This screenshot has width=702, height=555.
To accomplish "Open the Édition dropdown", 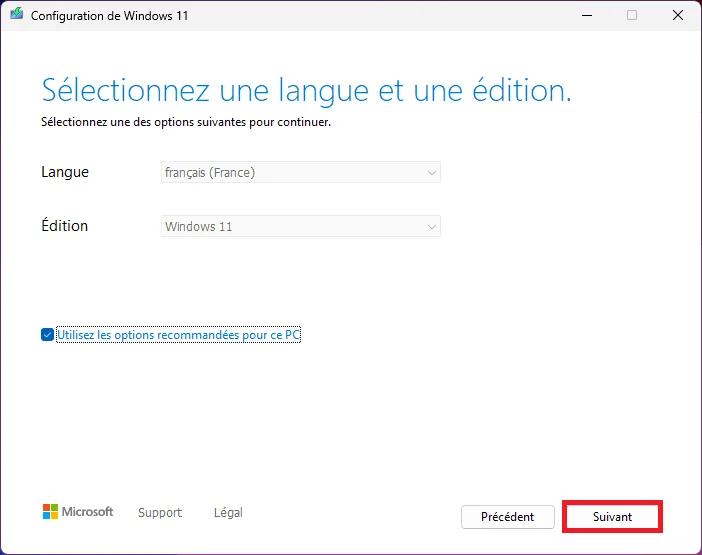I will [x=301, y=226].
